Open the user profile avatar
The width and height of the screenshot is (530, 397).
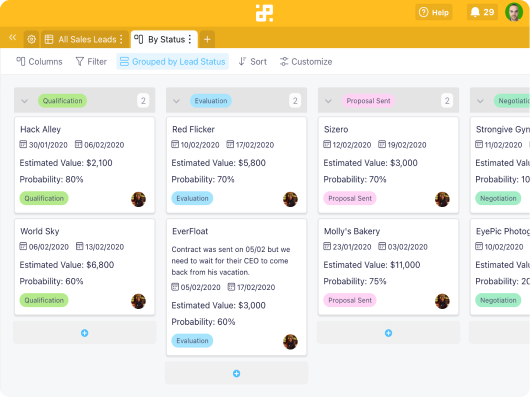514,13
